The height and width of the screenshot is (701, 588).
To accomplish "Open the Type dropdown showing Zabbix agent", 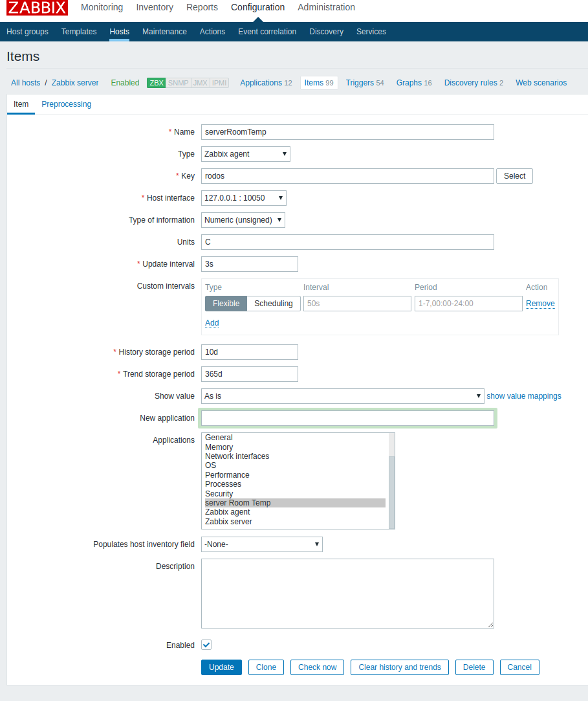I will pyautogui.click(x=246, y=154).
